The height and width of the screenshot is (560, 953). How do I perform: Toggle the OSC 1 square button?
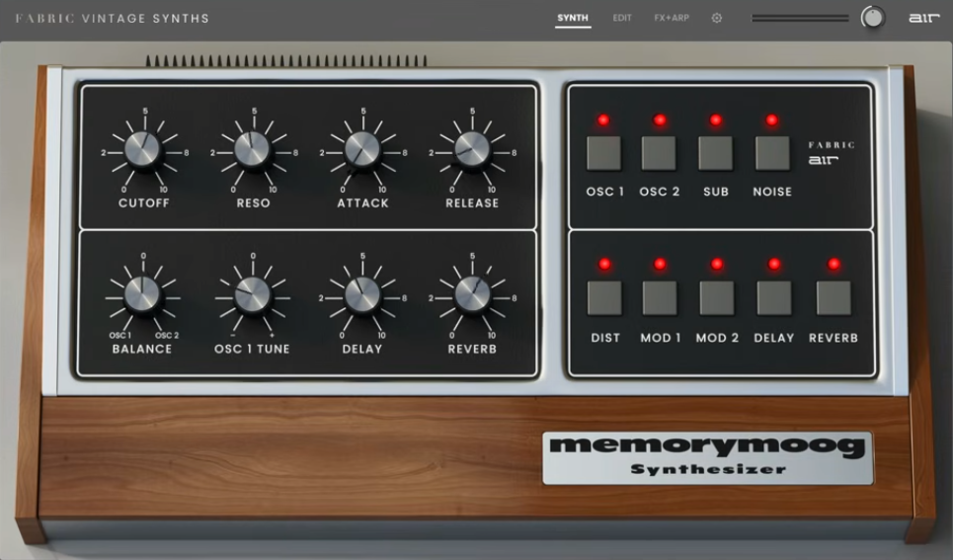pyautogui.click(x=603, y=153)
